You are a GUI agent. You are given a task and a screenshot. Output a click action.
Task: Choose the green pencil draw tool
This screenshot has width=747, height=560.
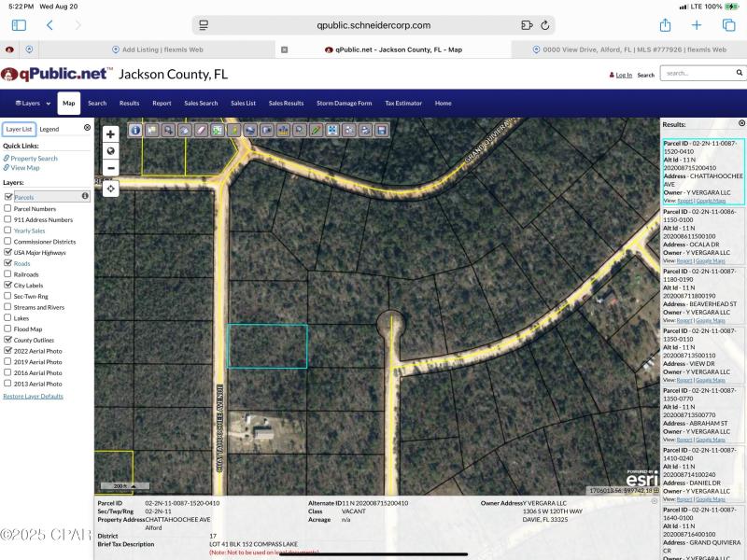coord(316,130)
